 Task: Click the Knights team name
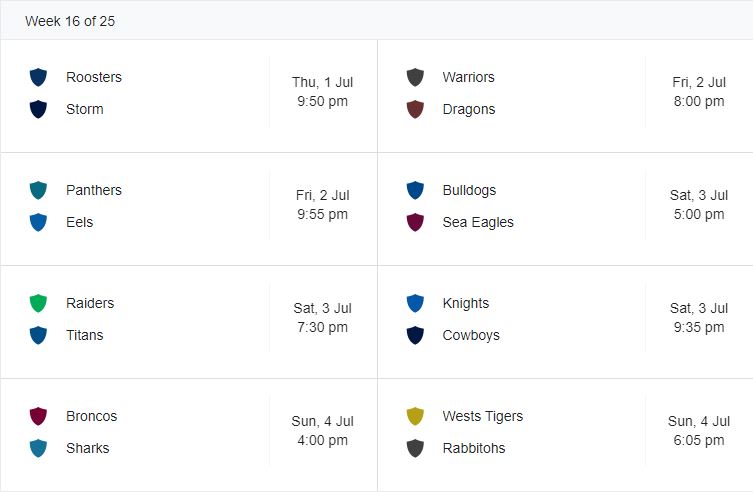[465, 303]
